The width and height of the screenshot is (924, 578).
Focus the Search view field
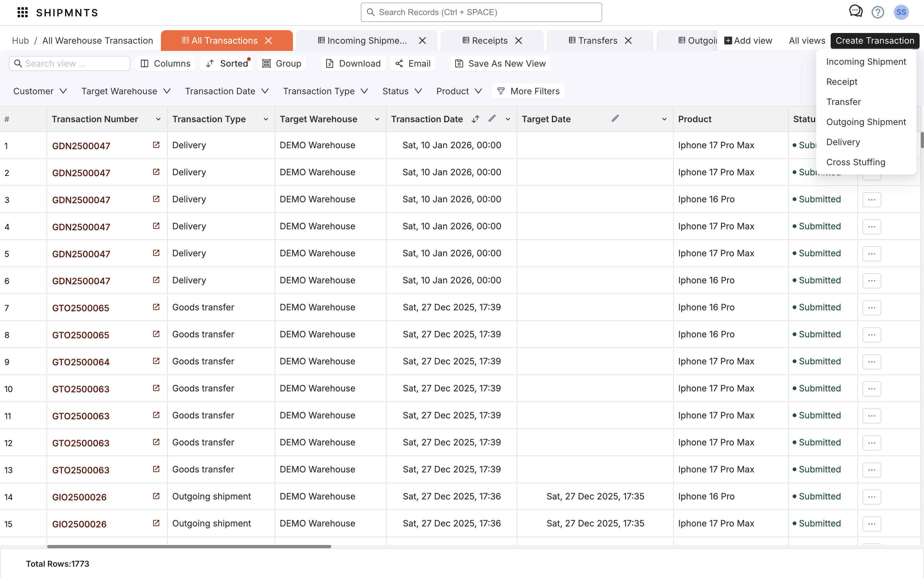(x=69, y=63)
